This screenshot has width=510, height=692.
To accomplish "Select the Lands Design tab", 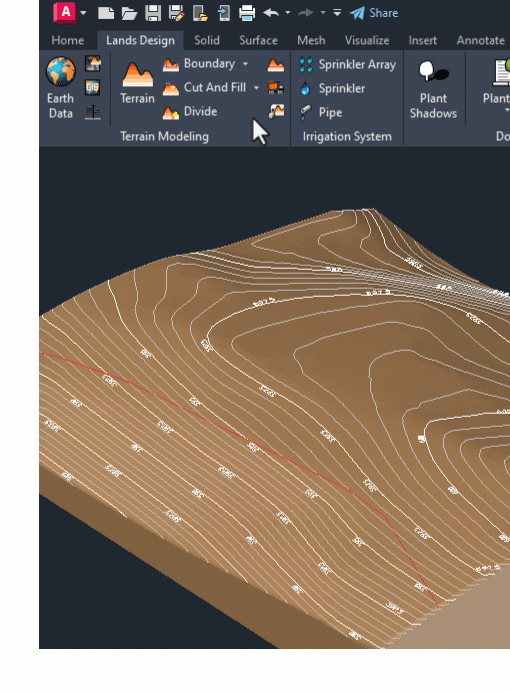I will tap(140, 40).
